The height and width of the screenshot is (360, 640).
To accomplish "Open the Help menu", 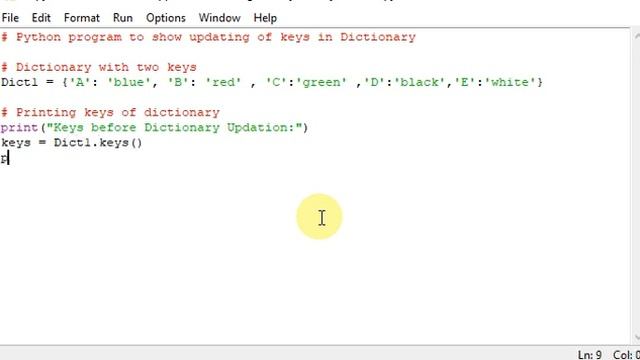I will pyautogui.click(x=265, y=18).
